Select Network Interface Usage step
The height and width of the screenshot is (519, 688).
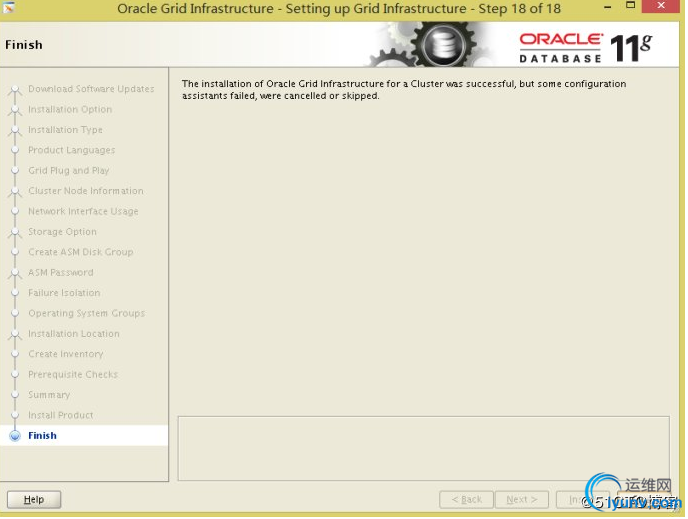(x=83, y=211)
